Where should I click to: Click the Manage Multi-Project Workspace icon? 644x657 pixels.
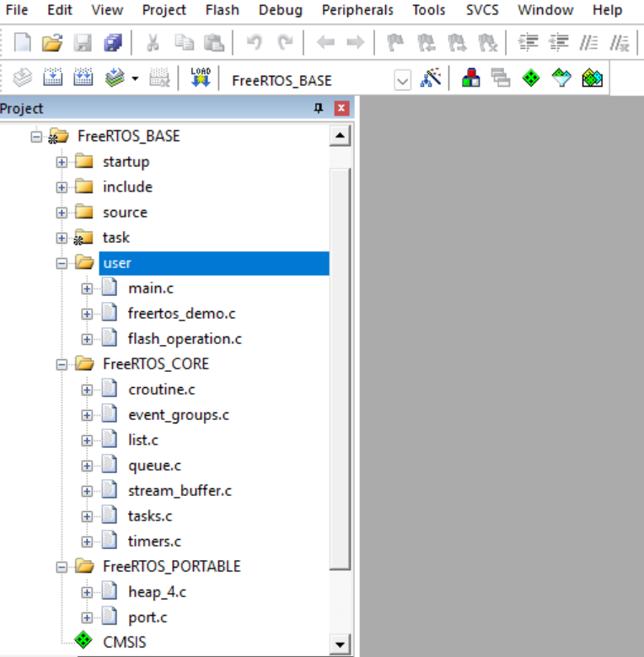pos(501,78)
